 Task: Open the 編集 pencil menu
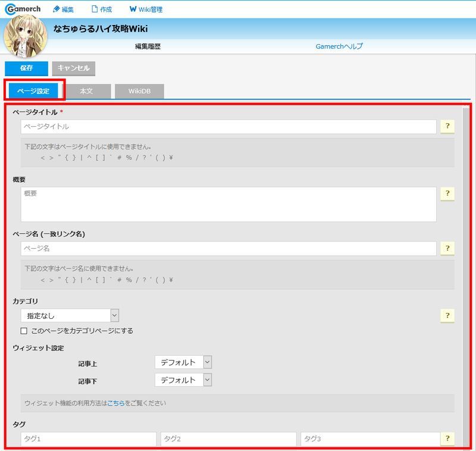tap(63, 10)
